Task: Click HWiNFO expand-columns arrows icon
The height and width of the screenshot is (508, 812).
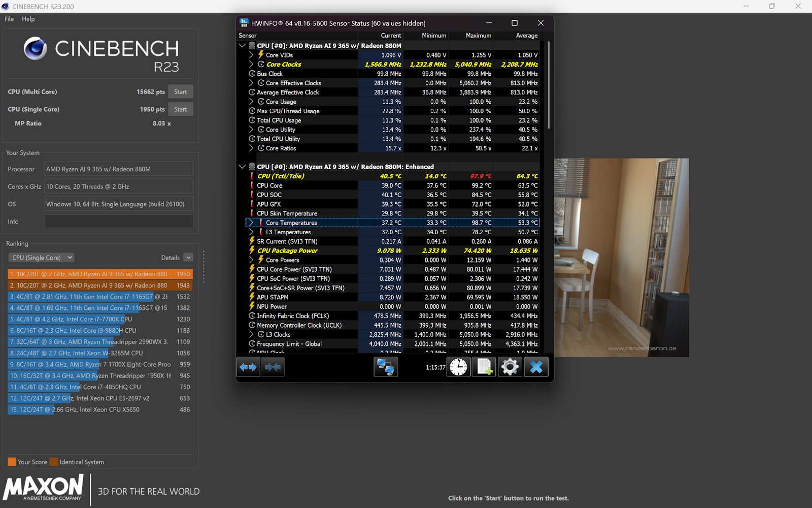Action: click(x=248, y=367)
